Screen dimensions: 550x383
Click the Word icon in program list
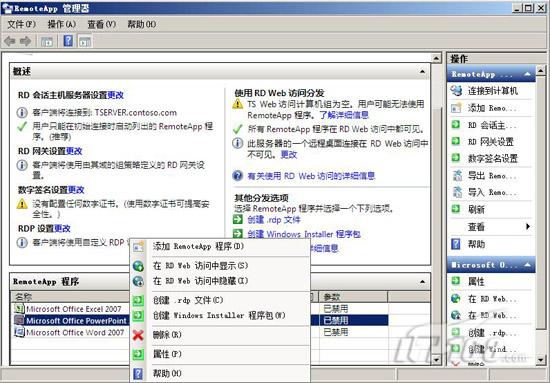click(19, 332)
